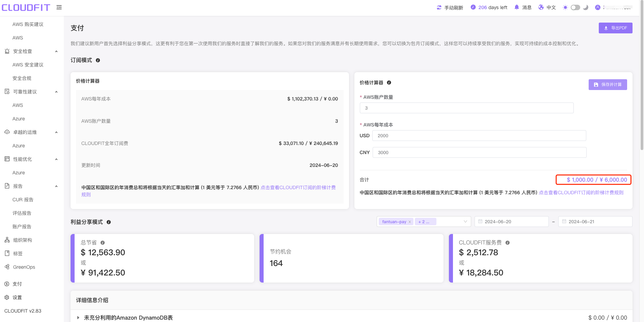Click the 支付 sidebar dollar icon
Viewport: 644px width, 322px height.
tap(7, 284)
